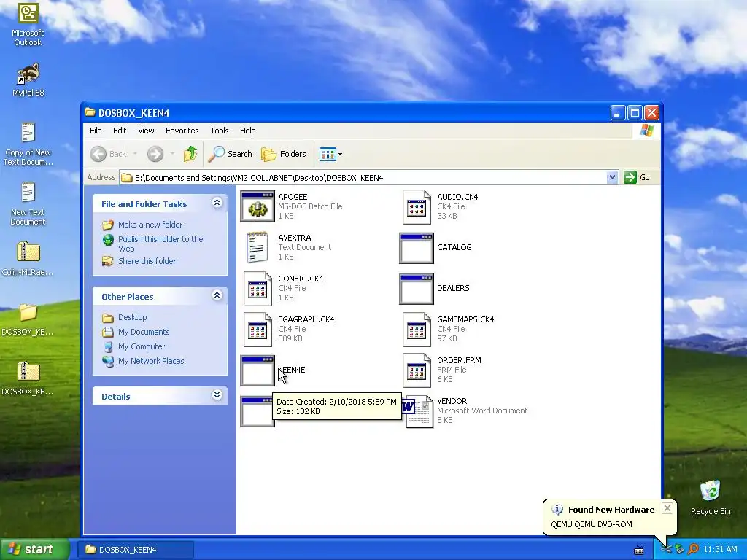Open the Forward history dropdown arrow
The image size is (747, 560).
coord(172,154)
